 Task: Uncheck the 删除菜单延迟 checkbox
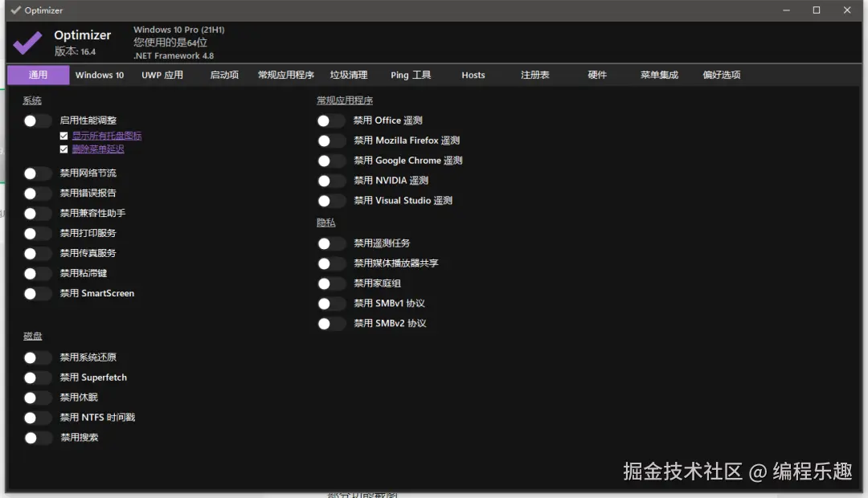(63, 149)
